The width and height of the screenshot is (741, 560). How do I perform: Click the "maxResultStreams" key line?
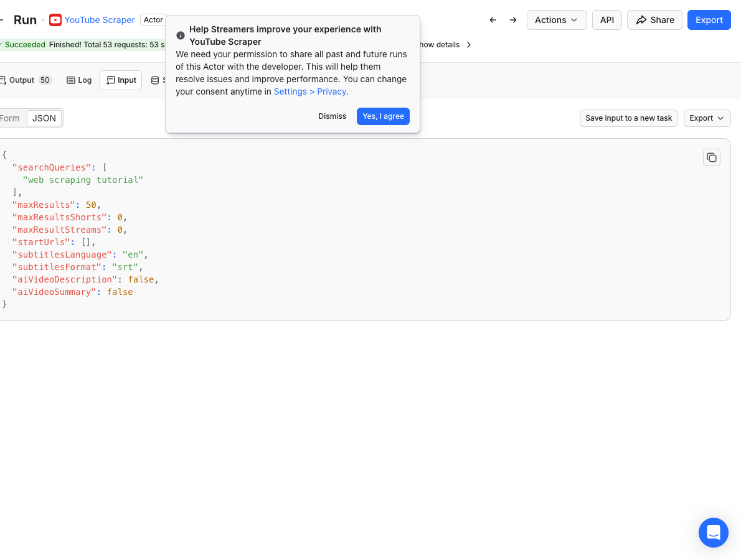tap(70, 230)
